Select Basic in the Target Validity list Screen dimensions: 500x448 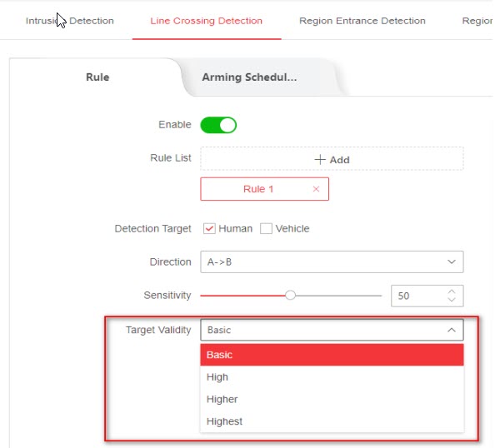tap(332, 355)
